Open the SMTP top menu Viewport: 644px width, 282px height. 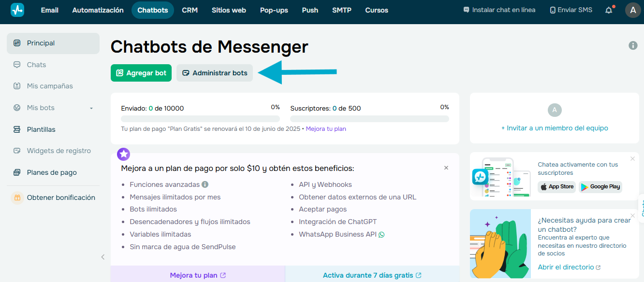tap(342, 10)
